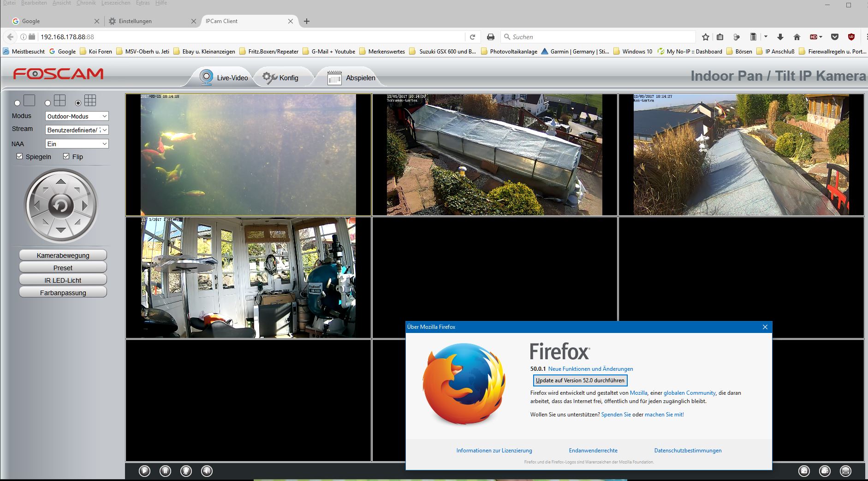This screenshot has width=868, height=481.
Task: Start recording with the record icon
Action: click(x=825, y=471)
